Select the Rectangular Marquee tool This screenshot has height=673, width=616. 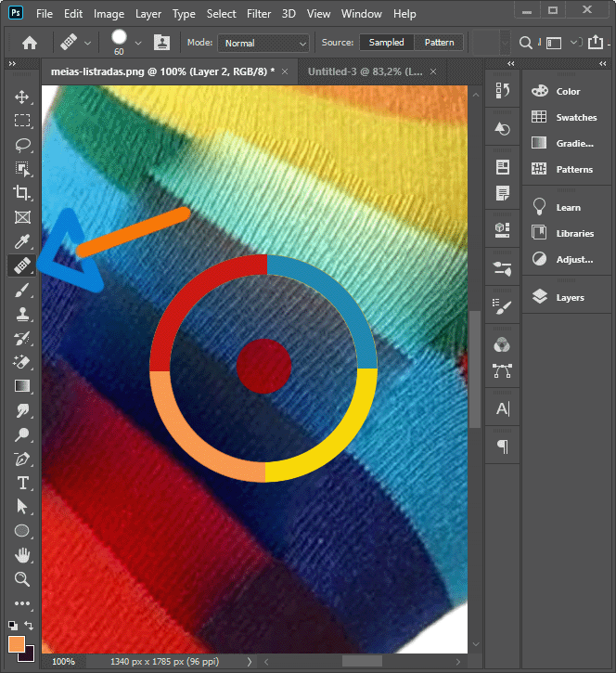click(22, 120)
